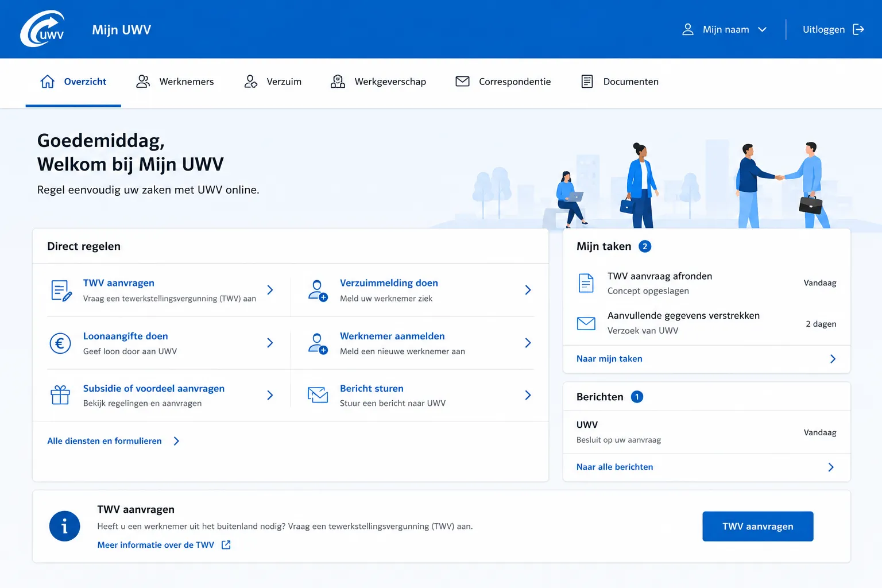The height and width of the screenshot is (588, 882).
Task: Click the chevron on Loonaangifte doen row
Action: 270,343
